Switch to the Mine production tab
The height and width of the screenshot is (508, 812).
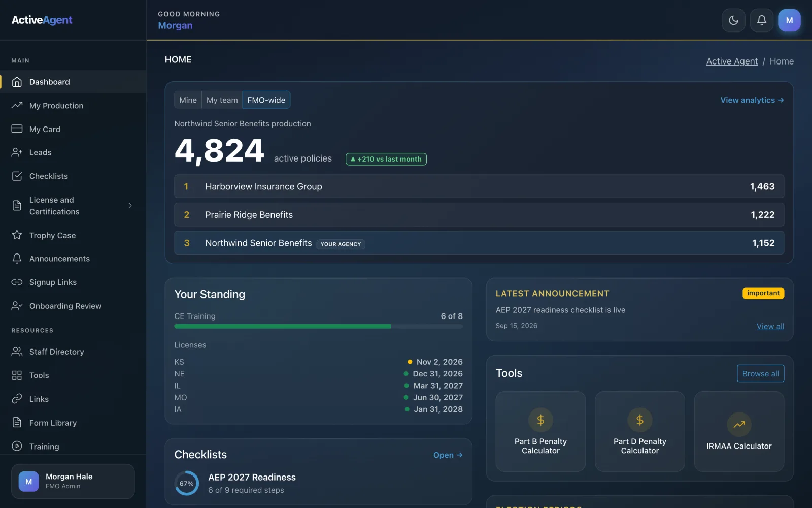tap(188, 100)
